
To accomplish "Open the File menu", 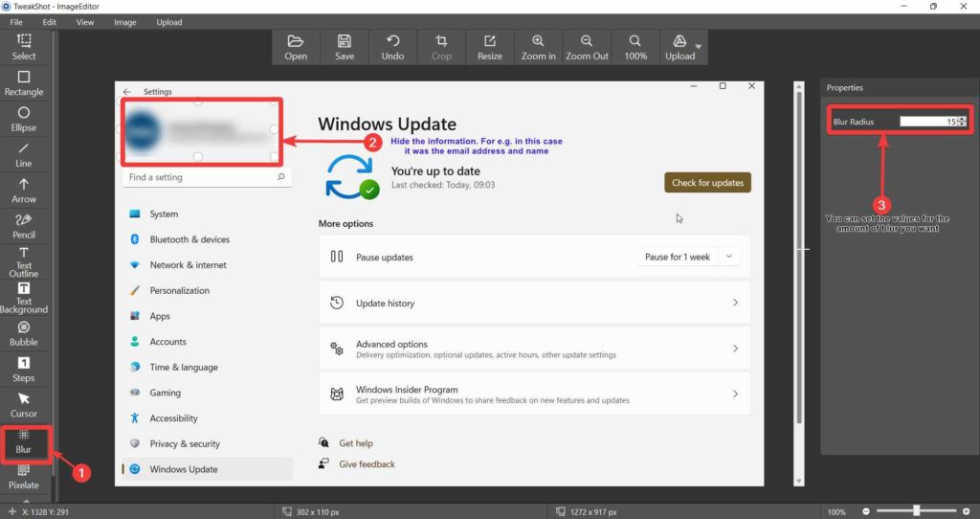I will tap(16, 22).
